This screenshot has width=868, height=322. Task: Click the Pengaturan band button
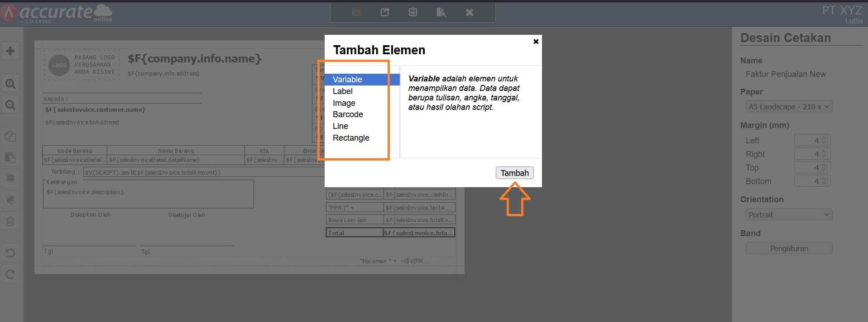[789, 248]
